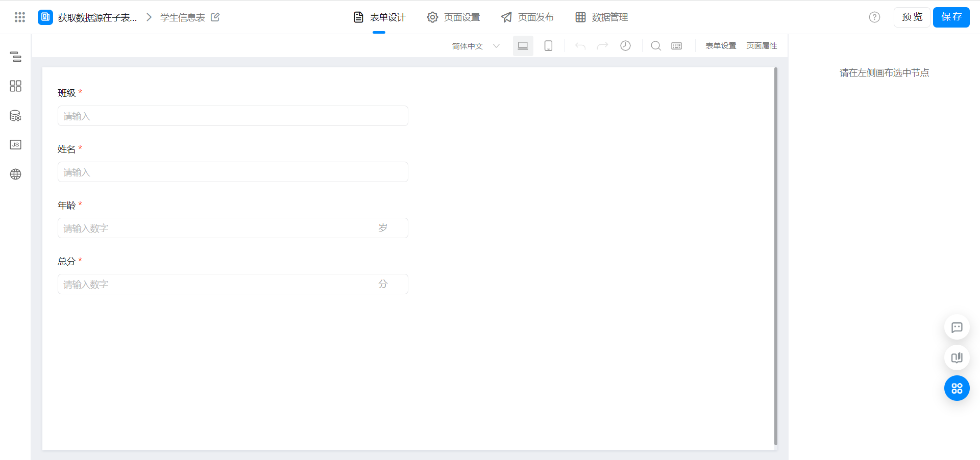
Task: Open the feedback chat floating button
Action: point(957,327)
